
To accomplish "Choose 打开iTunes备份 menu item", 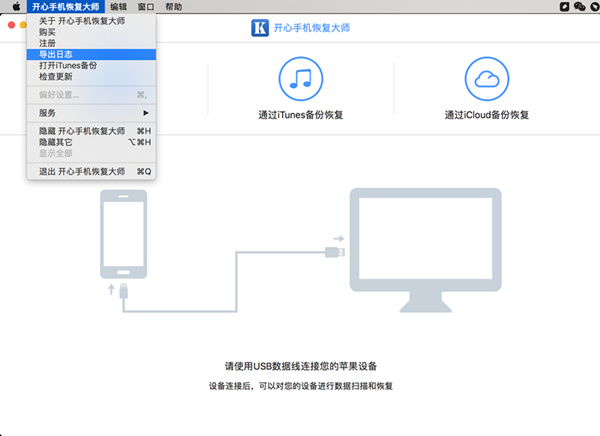I will click(91, 65).
